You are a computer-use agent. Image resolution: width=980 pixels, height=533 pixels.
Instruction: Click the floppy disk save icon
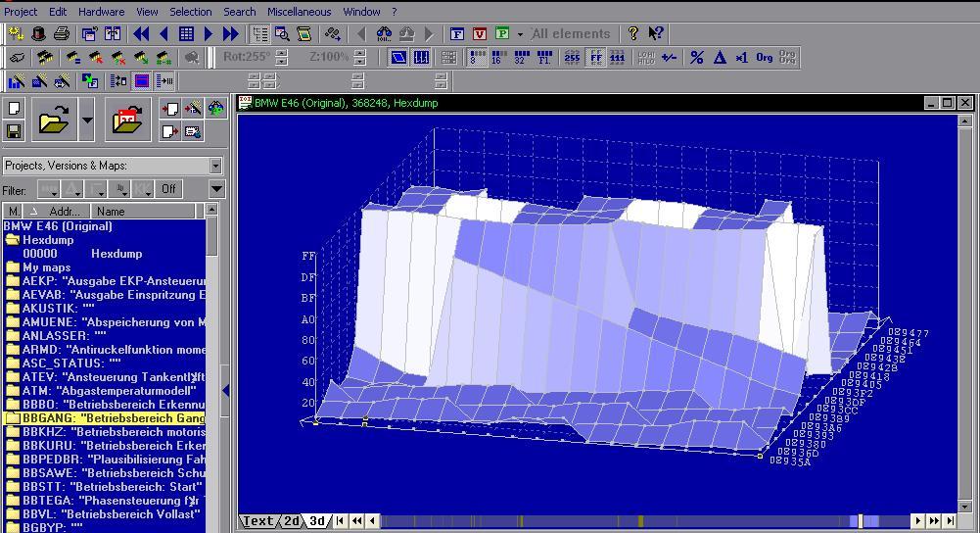point(14,131)
